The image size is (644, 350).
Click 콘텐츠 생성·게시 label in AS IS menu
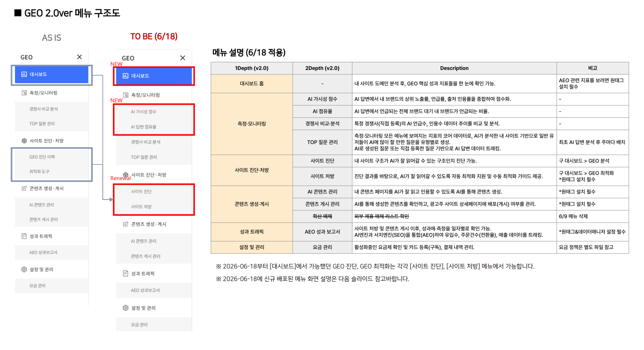point(47,189)
